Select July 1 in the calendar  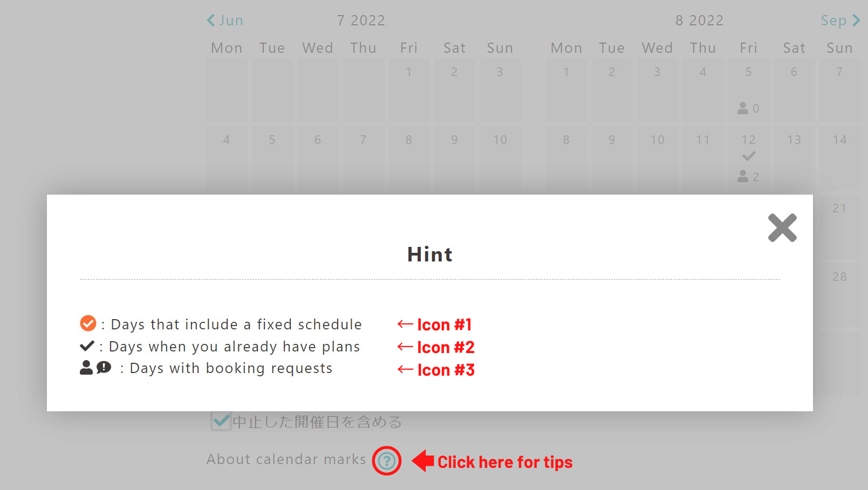tap(408, 89)
